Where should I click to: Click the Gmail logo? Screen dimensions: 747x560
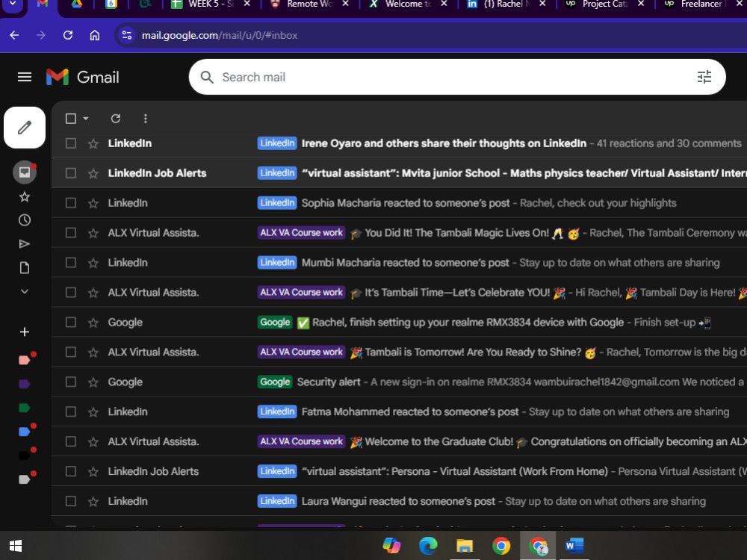coord(82,77)
